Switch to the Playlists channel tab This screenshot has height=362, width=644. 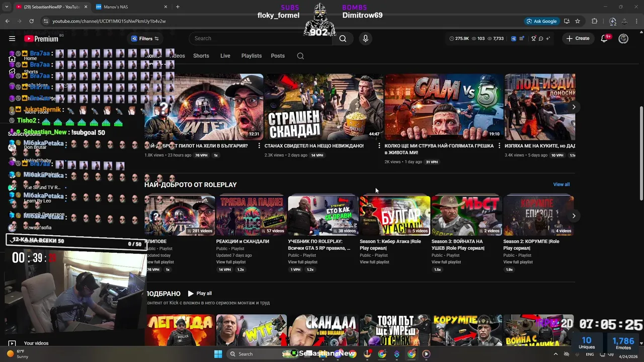pos(251,56)
